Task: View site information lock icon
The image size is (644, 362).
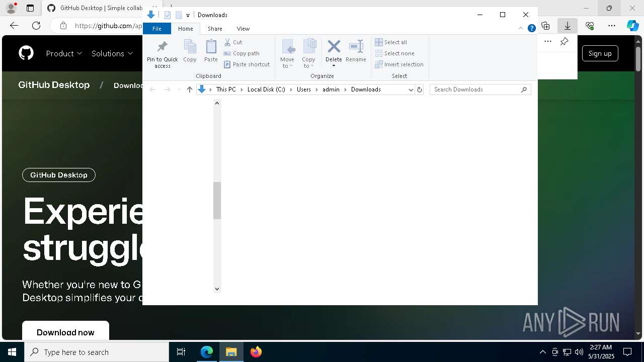Action: [63, 26]
